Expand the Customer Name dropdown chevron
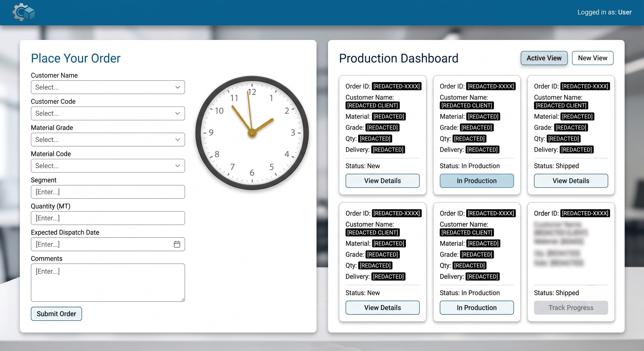The width and height of the screenshot is (644, 351). coord(177,87)
